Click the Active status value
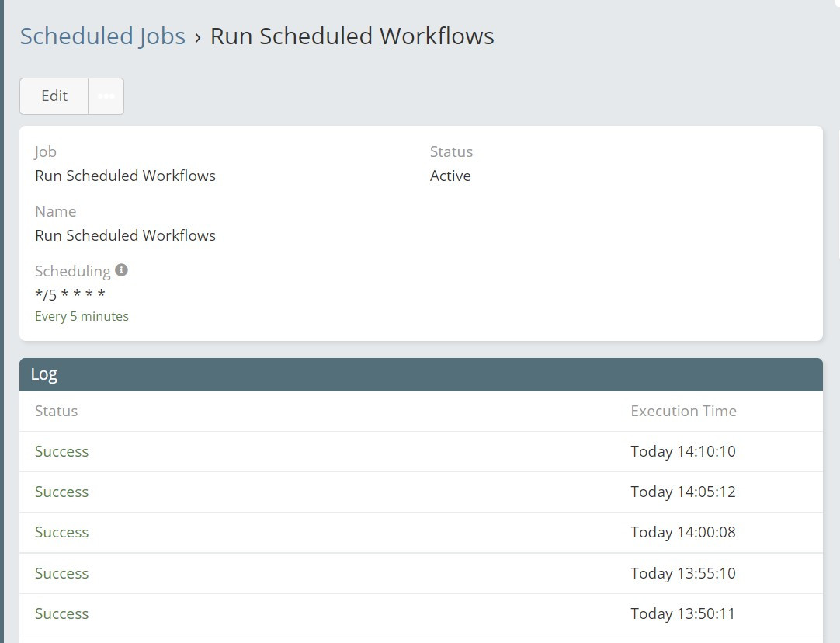This screenshot has width=840, height=643. 450,176
